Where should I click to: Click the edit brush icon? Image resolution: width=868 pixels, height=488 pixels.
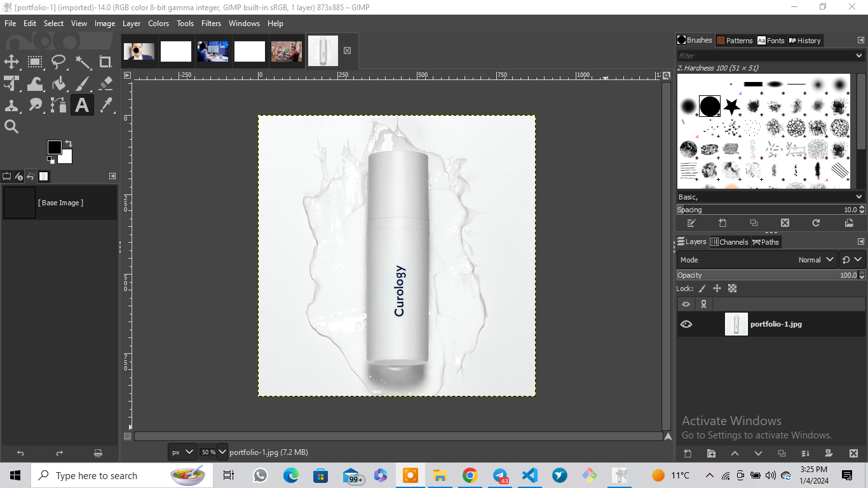(x=691, y=223)
